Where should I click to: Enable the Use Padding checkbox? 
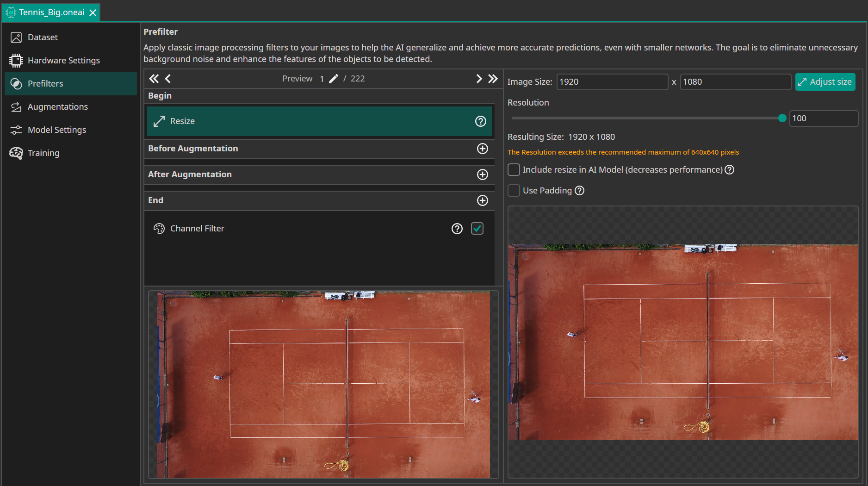(x=514, y=191)
